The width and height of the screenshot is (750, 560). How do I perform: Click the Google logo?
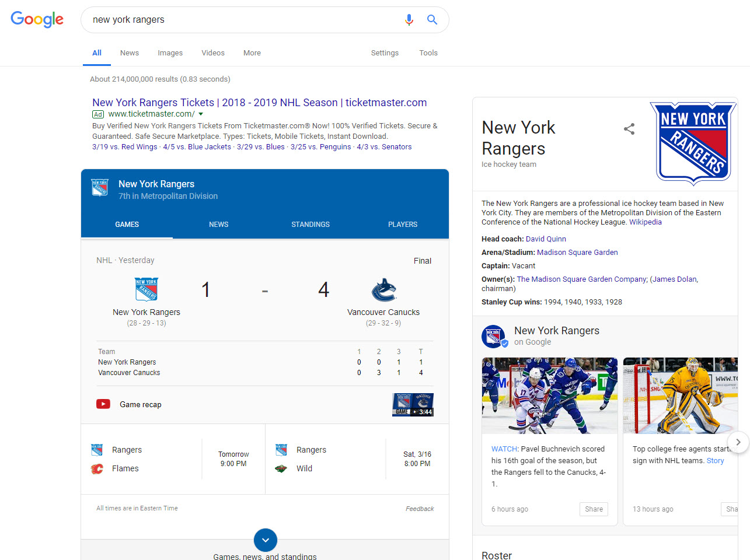pyautogui.click(x=37, y=19)
